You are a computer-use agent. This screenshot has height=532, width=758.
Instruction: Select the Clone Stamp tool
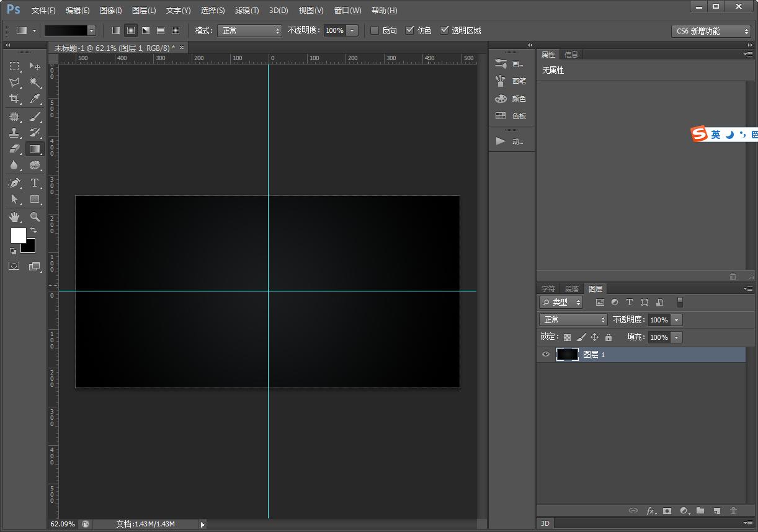[14, 133]
